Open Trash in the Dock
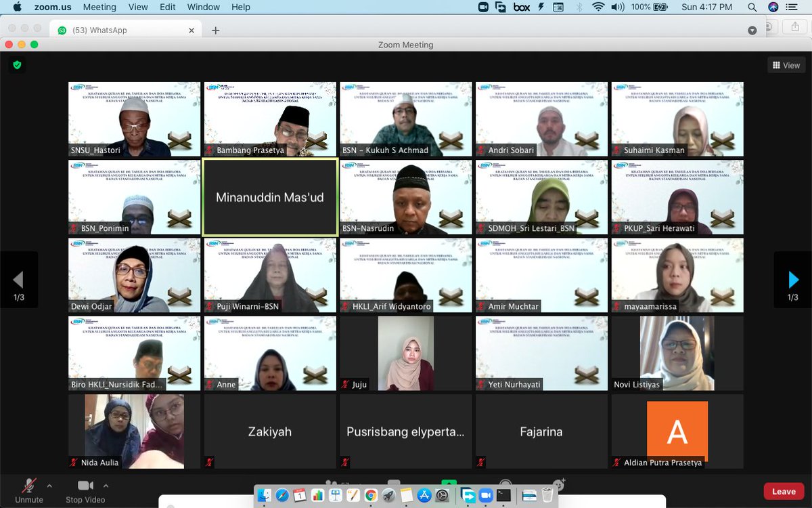 [547, 496]
